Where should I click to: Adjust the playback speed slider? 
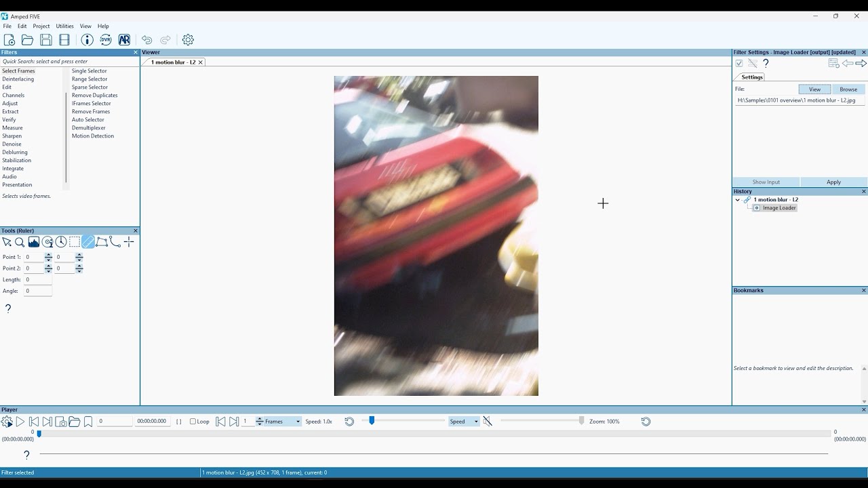pos(372,421)
